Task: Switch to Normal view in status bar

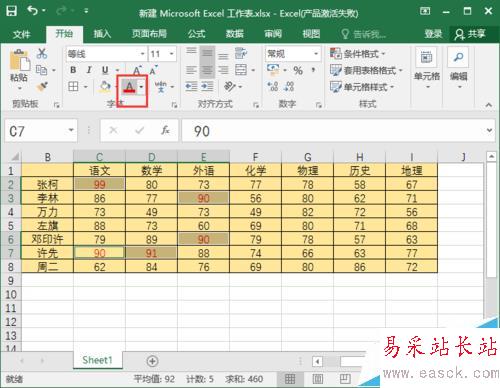Action: [x=290, y=379]
